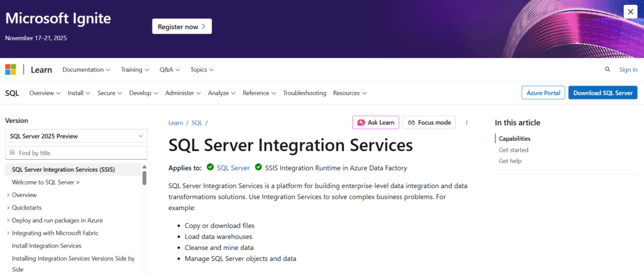Screen dimensions: 644x275
Task: Click the SQL Server Integration Services heading
Action: 291,145
